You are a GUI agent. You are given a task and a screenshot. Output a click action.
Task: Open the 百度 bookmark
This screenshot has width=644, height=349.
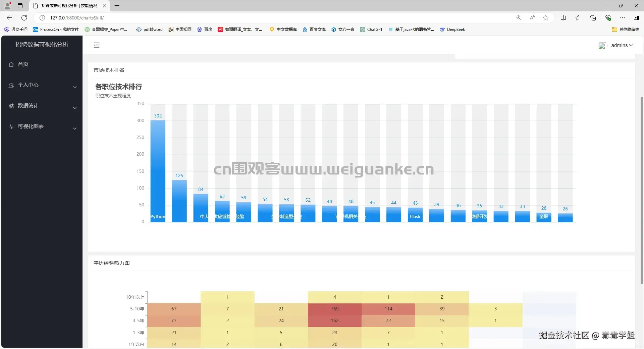click(x=205, y=30)
